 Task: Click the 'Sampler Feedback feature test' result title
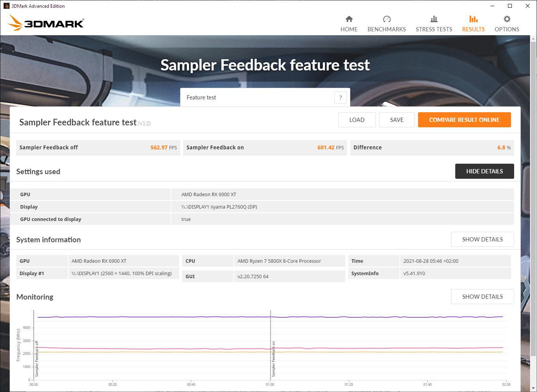pos(78,122)
